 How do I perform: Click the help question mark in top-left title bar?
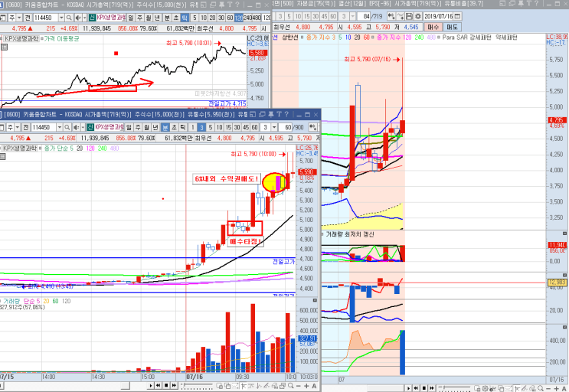click(237, 5)
